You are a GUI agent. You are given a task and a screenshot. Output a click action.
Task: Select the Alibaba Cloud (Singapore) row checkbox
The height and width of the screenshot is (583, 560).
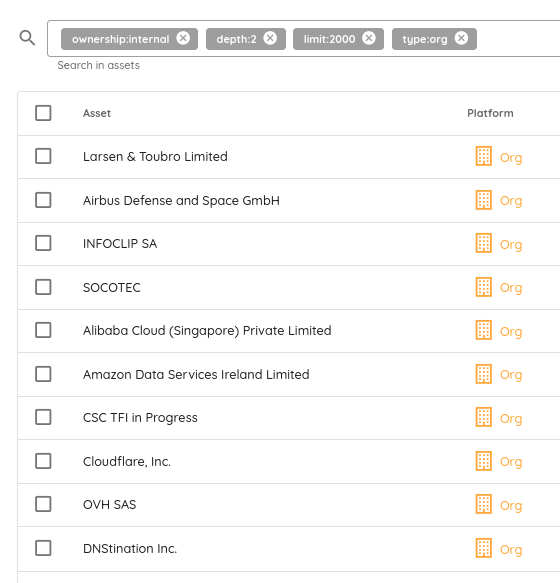pos(43,330)
